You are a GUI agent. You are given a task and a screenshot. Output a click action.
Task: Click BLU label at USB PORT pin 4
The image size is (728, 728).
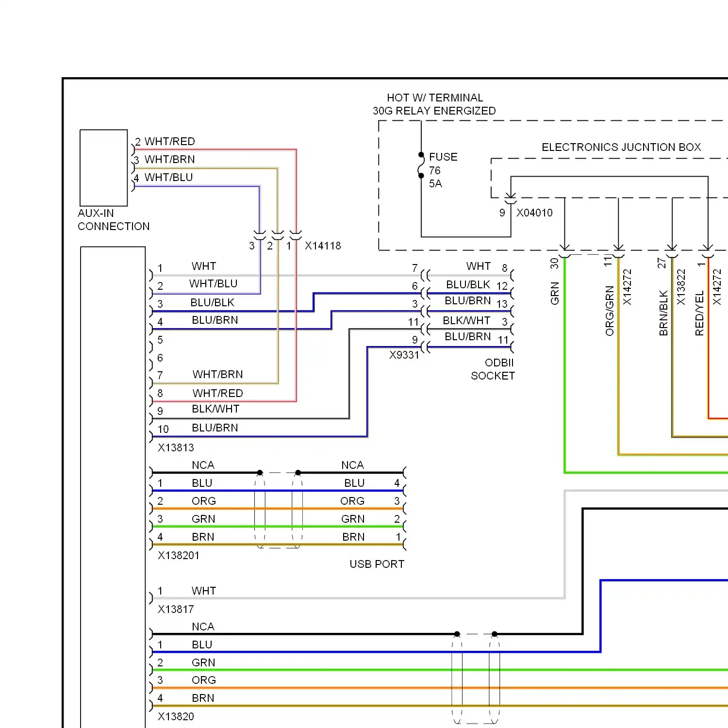[x=354, y=483]
